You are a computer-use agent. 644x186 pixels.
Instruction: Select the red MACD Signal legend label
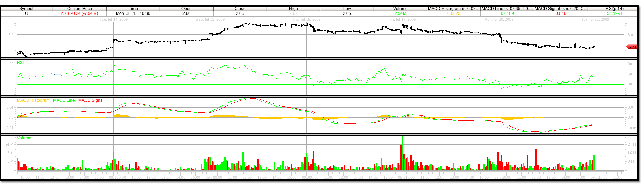tap(91, 100)
